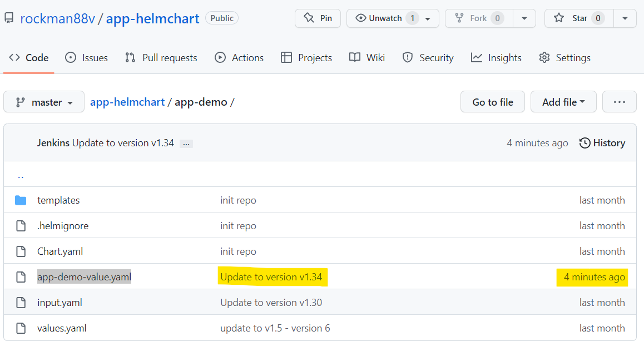Screen dimensions: 644x346
Task: Click the star icon to star repo
Action: click(558, 18)
